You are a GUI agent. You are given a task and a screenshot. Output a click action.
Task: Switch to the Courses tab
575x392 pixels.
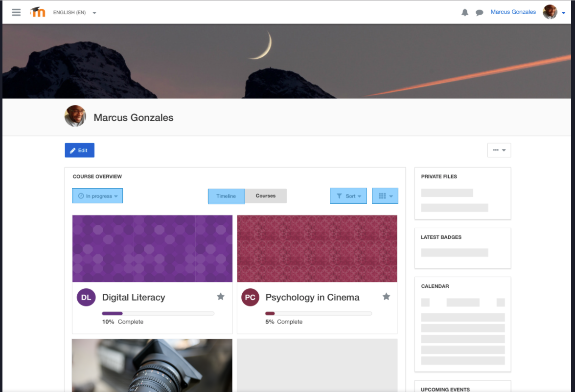click(x=266, y=196)
